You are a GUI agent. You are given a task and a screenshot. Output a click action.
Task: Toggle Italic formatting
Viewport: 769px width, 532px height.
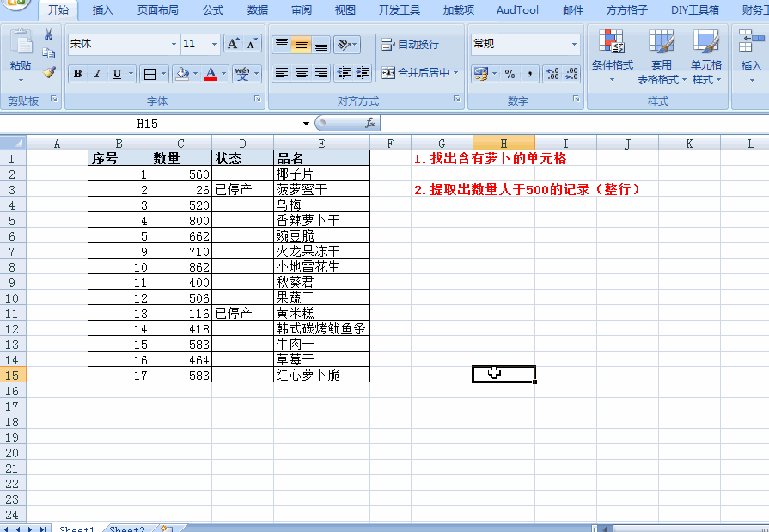coord(97,74)
